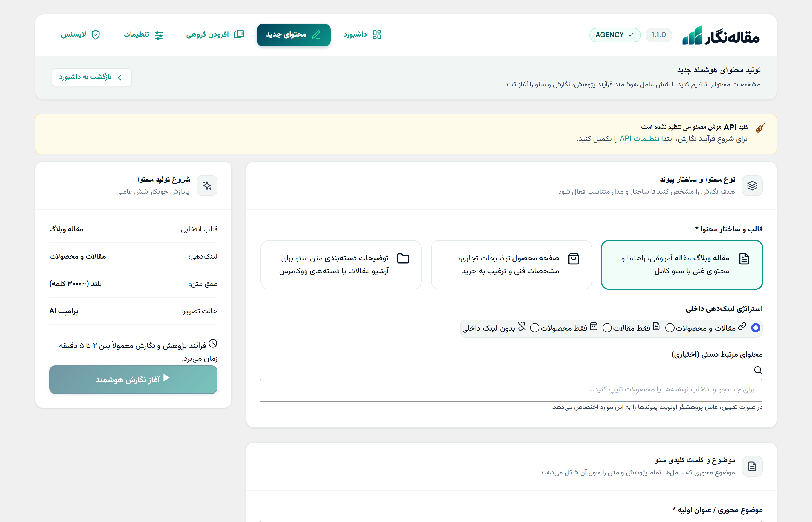Open the افزودن گروهی tab
Viewport: 812px width, 522px height.
coord(215,35)
